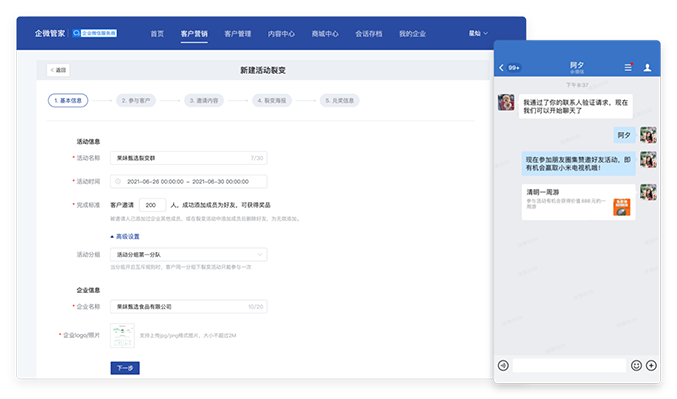
Task: Open the 客户管理 nav item
Action: [x=238, y=34]
